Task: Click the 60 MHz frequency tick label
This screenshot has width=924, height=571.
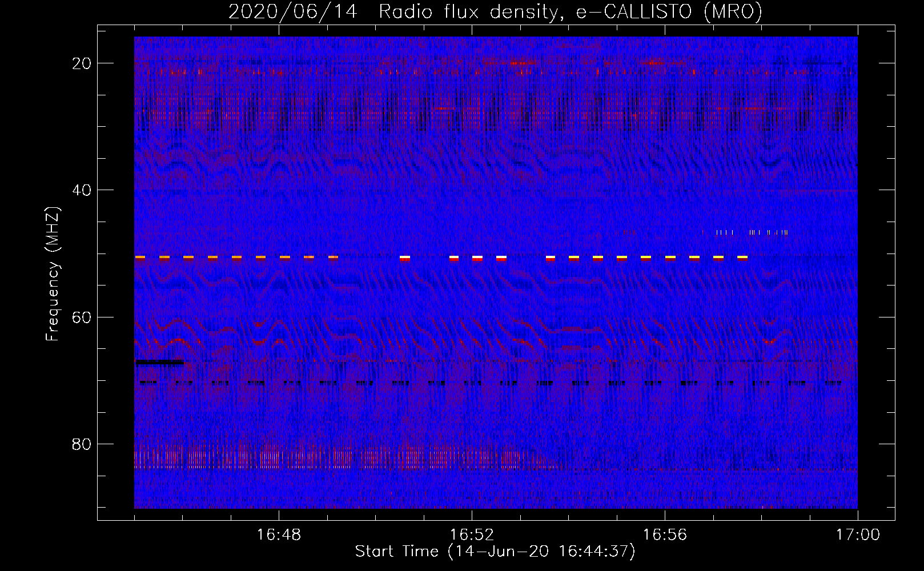Action: coord(82,317)
